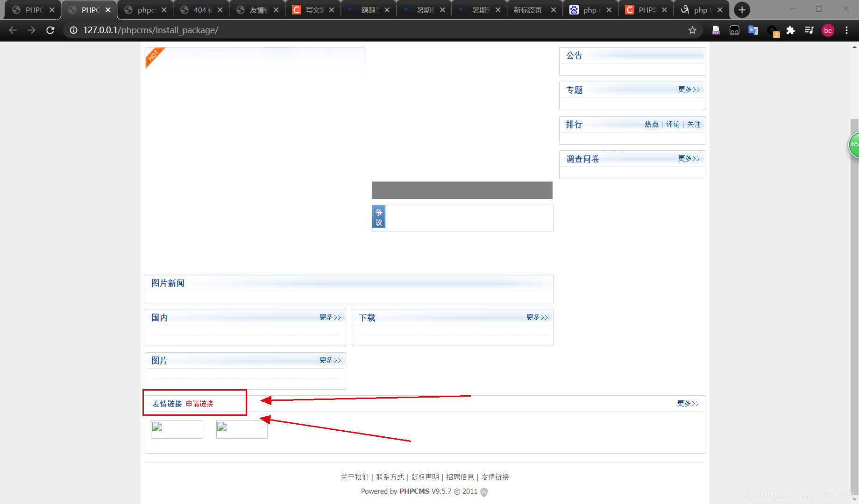Open the bc profile avatar
Viewport: 859px width, 504px height.
tap(828, 30)
